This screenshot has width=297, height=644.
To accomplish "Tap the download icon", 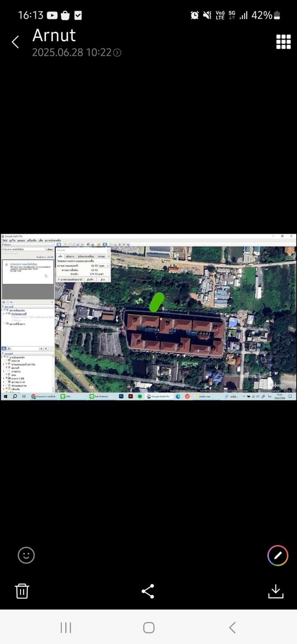I will point(276,591).
